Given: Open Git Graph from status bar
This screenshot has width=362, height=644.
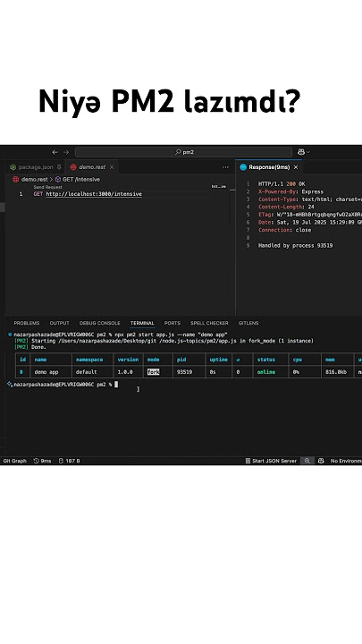Looking at the screenshot, I should click(x=15, y=462).
